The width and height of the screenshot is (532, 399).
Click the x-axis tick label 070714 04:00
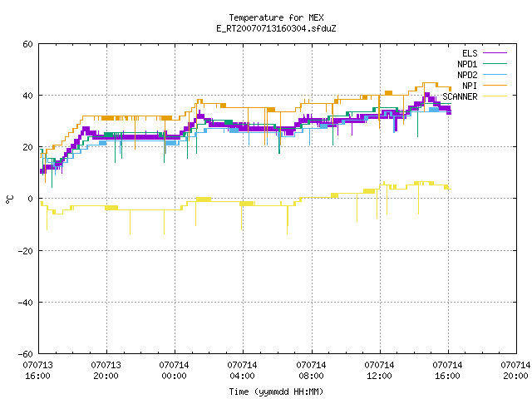pyautogui.click(x=242, y=371)
